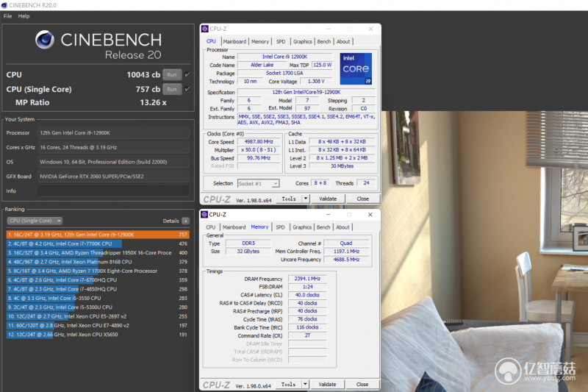
Task: Close the lower CPU-Z window with X
Action: click(370, 215)
